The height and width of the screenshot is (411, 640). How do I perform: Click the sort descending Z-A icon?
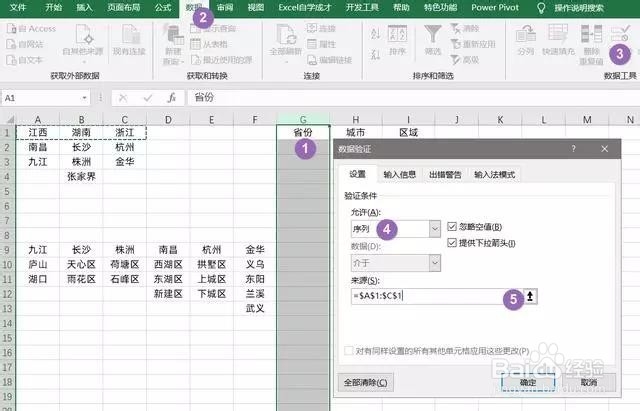375,54
